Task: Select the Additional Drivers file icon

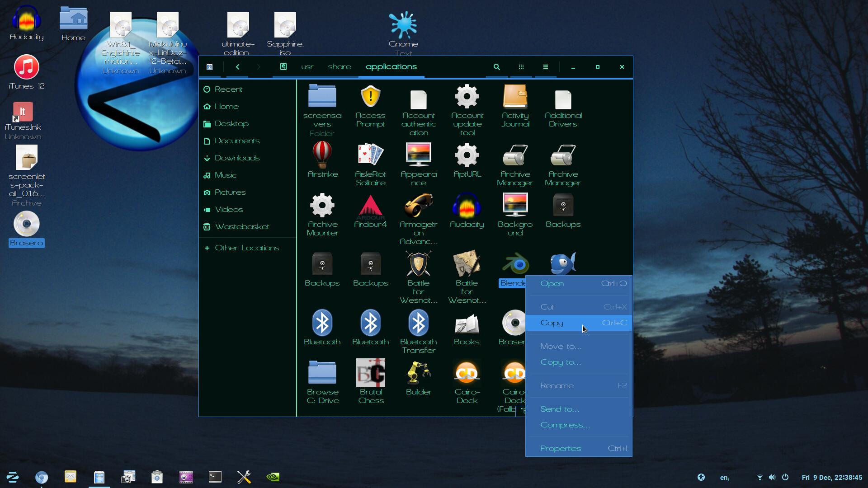Action: pyautogui.click(x=563, y=99)
